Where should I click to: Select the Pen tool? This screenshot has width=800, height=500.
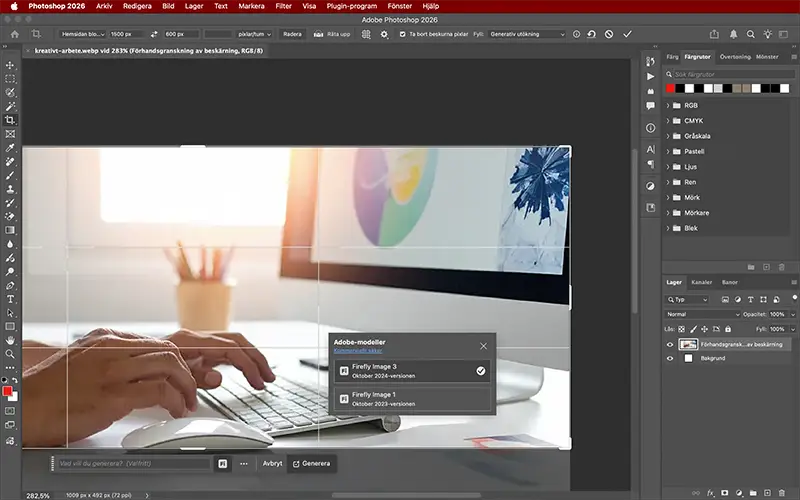(x=10, y=286)
